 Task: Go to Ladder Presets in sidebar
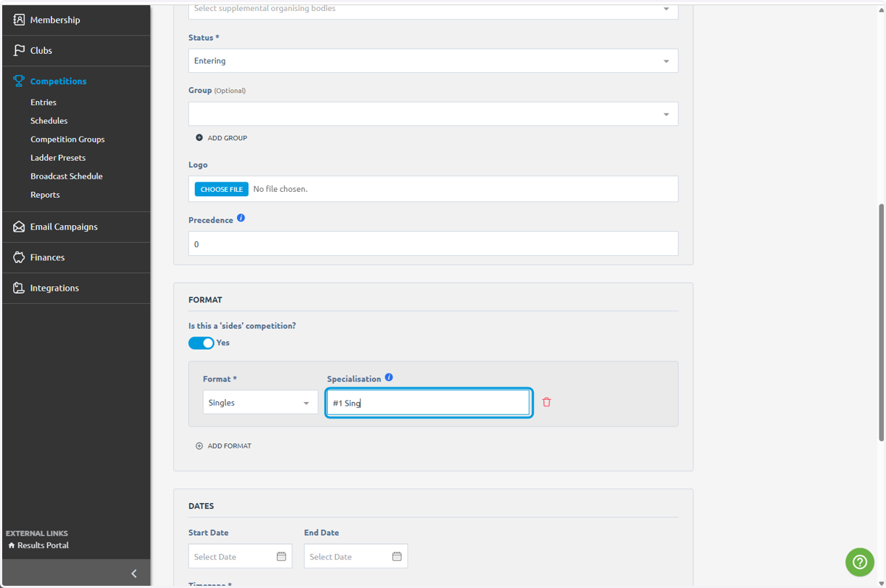coord(58,158)
